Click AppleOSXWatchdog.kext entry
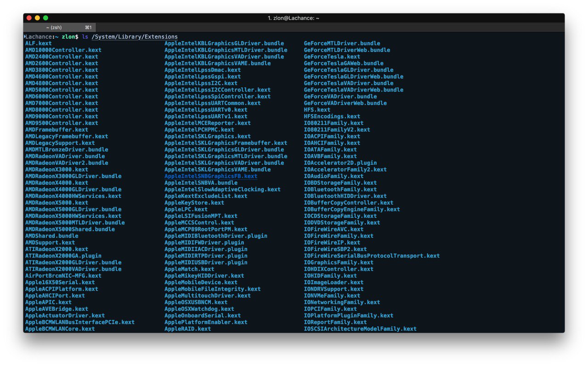 click(199, 309)
